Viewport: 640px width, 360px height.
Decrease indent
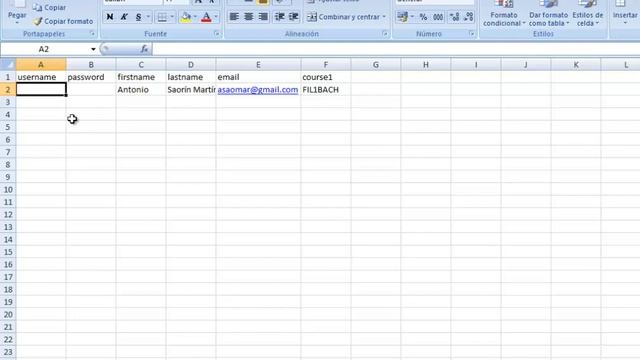(280, 17)
